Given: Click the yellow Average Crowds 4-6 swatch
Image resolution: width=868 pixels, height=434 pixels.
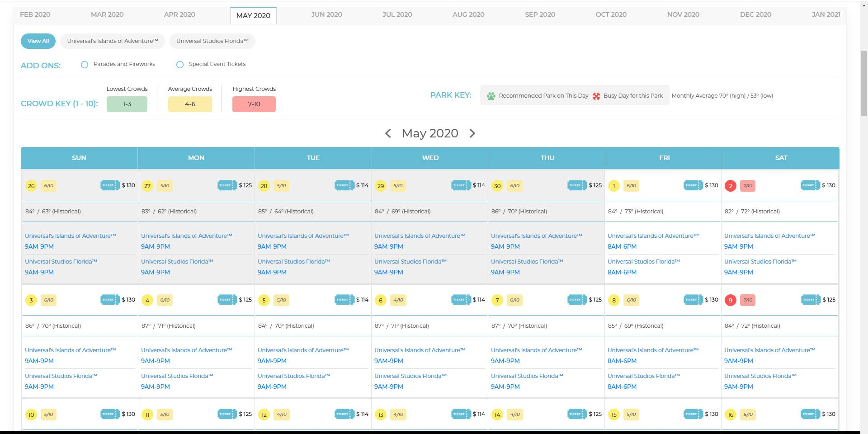Looking at the screenshot, I should (x=190, y=104).
